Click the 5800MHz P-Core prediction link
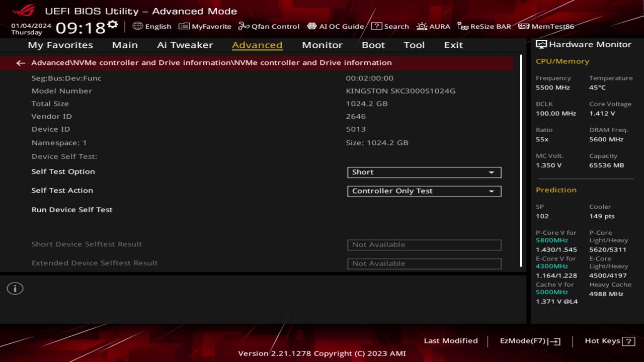This screenshot has height=362, width=644. tap(551, 240)
